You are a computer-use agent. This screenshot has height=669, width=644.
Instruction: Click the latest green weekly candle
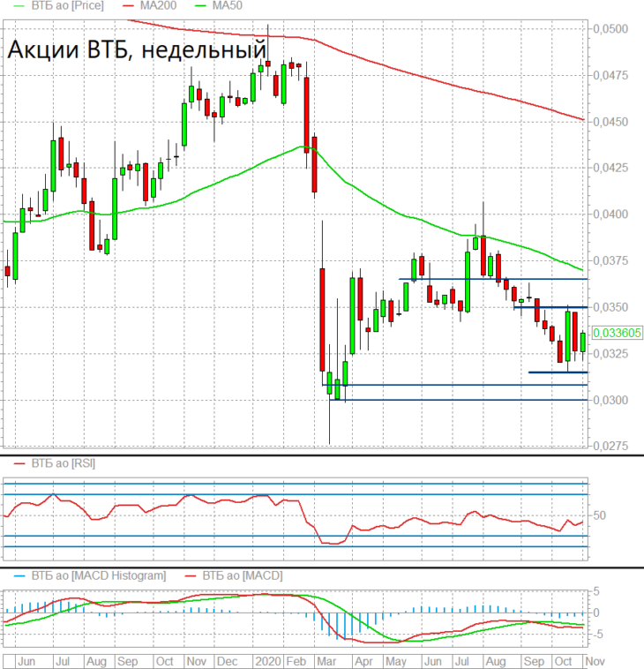pyautogui.click(x=583, y=342)
